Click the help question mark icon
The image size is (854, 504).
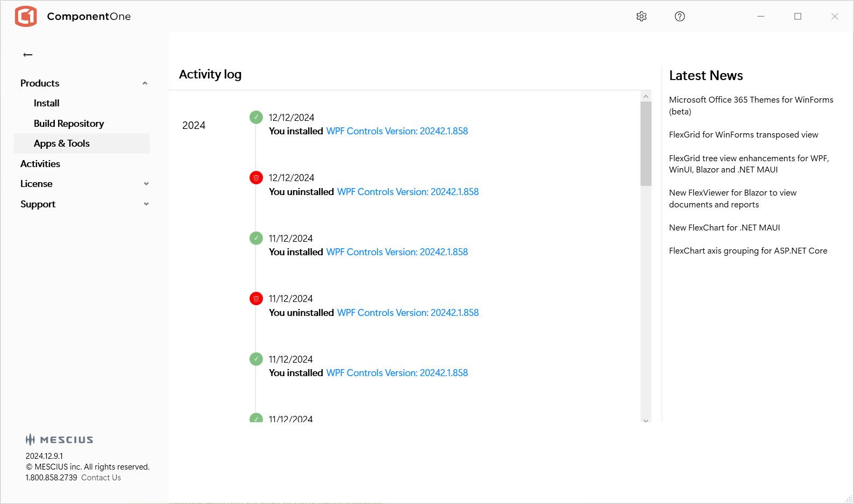coord(680,17)
